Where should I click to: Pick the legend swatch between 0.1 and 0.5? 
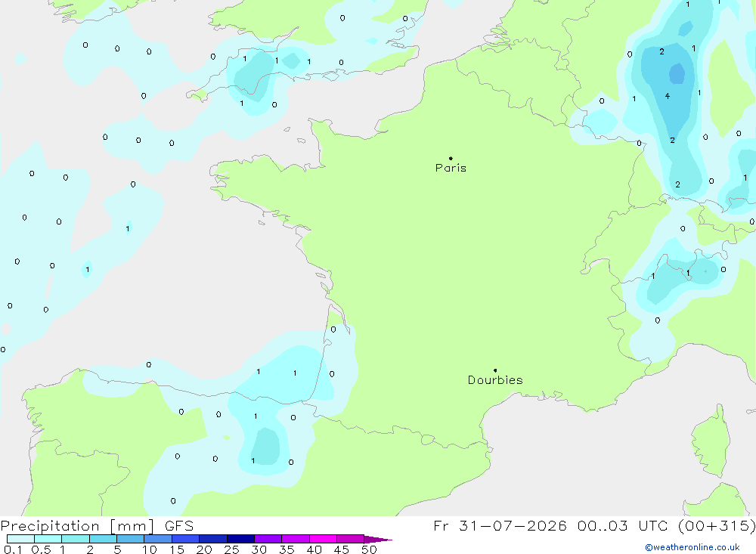tap(20, 539)
